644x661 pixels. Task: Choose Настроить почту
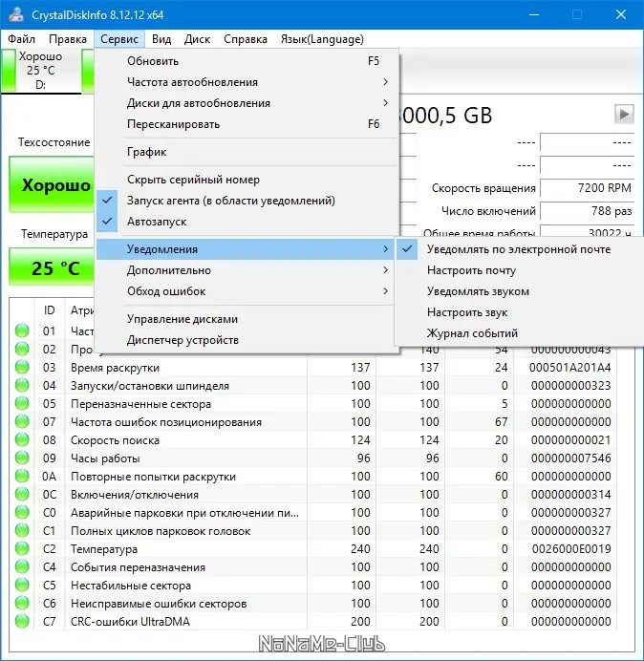click(520, 270)
